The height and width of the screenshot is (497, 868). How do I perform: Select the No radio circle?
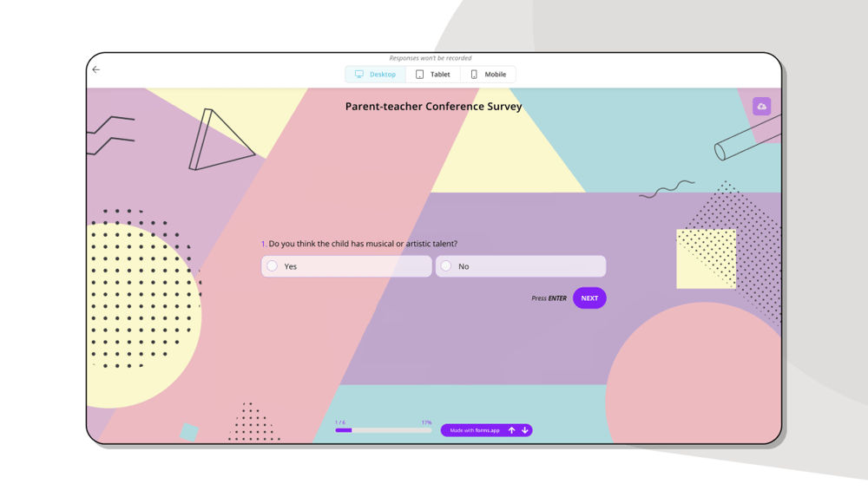(x=446, y=266)
